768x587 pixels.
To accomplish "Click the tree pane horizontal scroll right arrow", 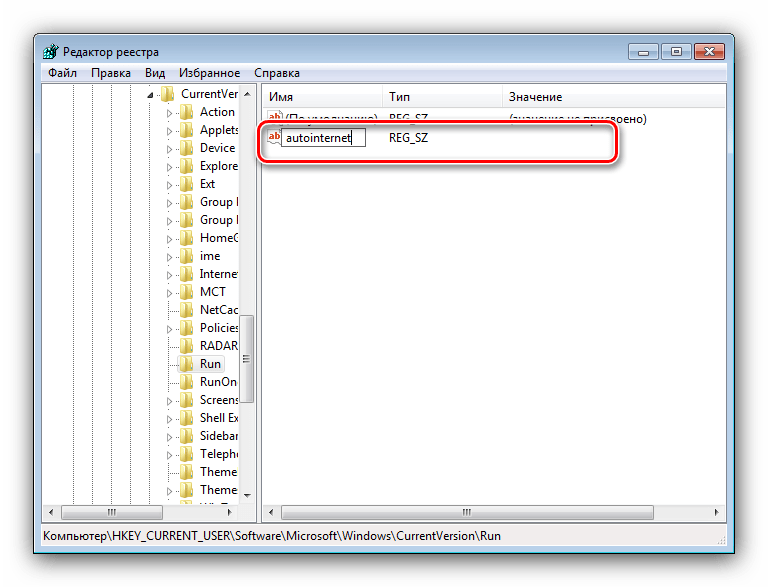I will pos(229,513).
